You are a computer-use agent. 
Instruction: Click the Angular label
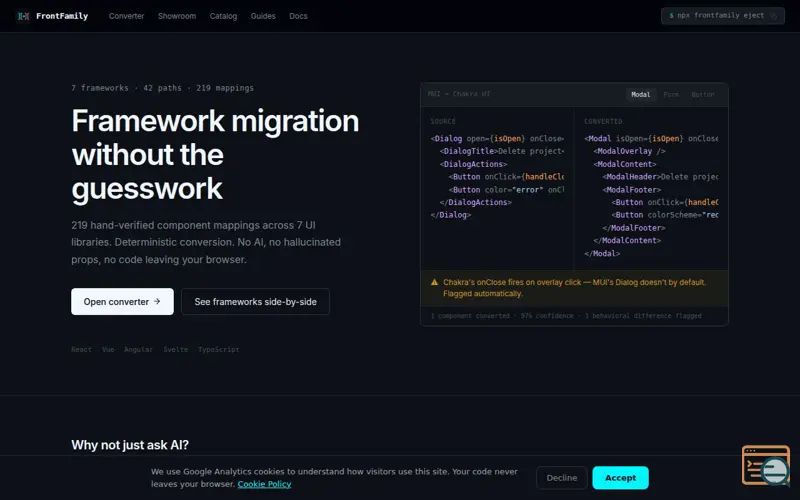click(x=138, y=349)
